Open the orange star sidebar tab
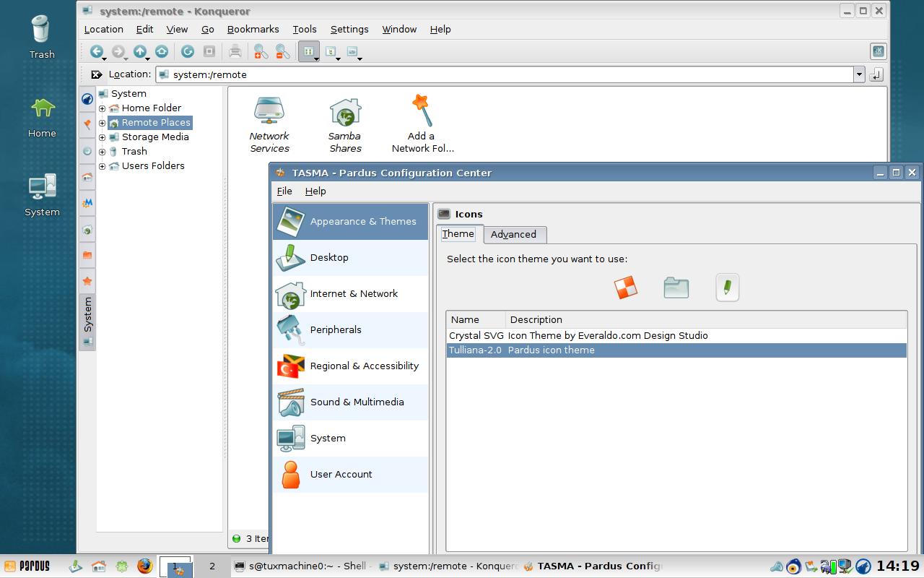 (87, 280)
